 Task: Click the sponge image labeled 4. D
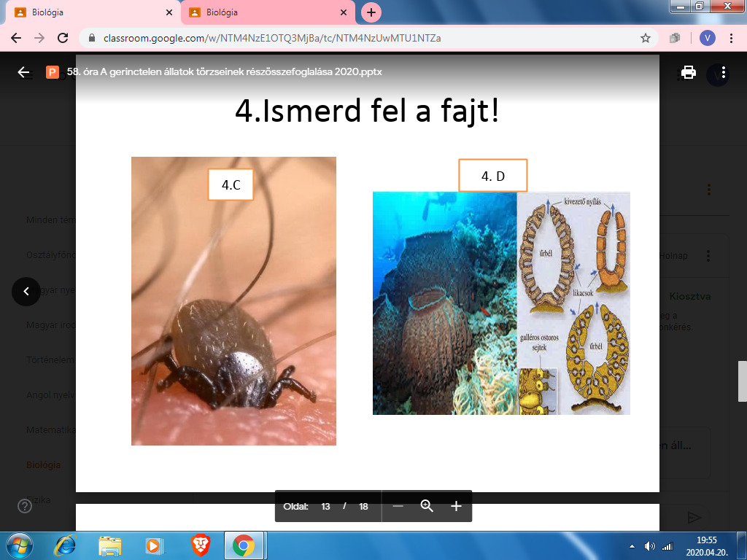(501, 303)
